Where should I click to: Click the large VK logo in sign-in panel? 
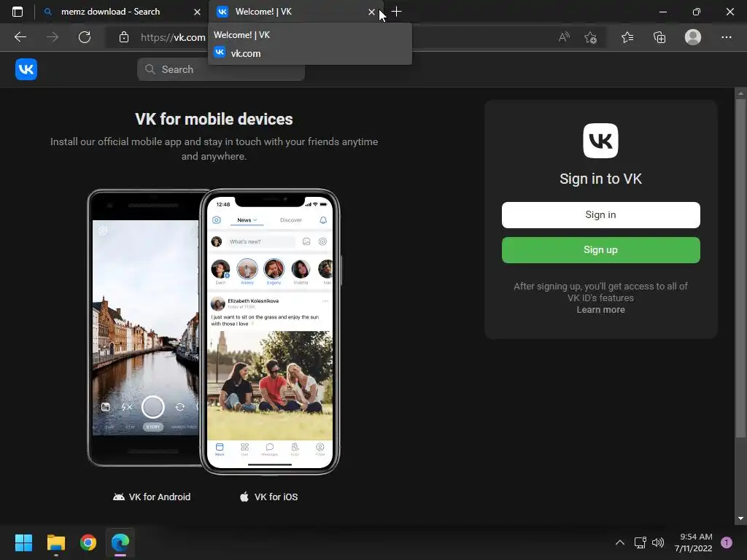pos(601,141)
